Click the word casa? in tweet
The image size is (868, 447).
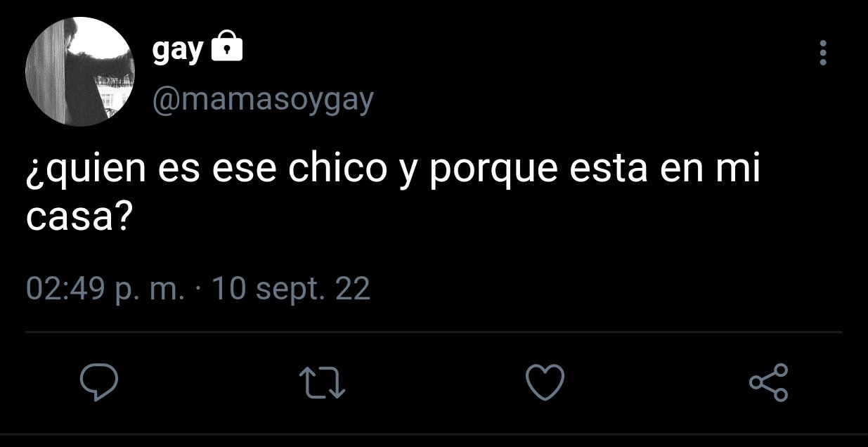78,220
